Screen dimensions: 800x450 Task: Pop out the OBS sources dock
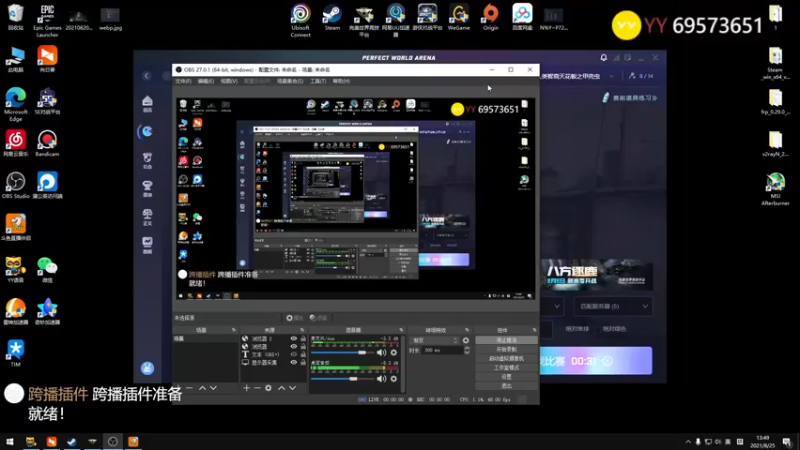[x=302, y=330]
